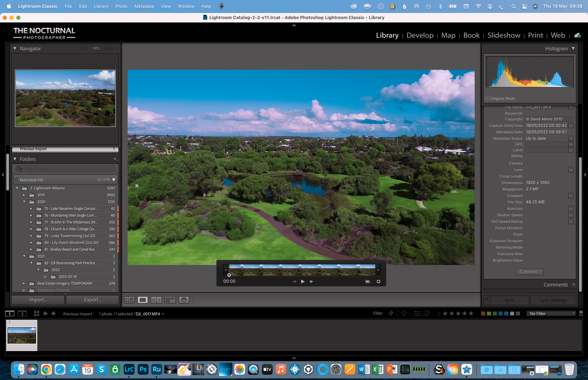Open Compare view (XY)

click(156, 300)
